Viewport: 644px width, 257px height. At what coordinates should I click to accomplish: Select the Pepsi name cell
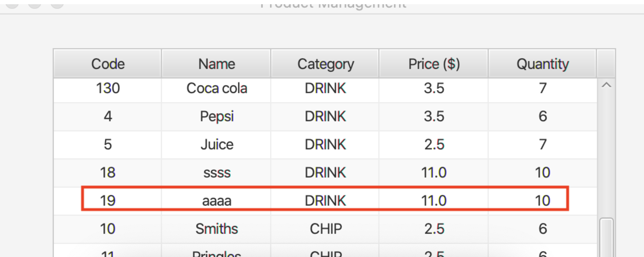(x=216, y=116)
